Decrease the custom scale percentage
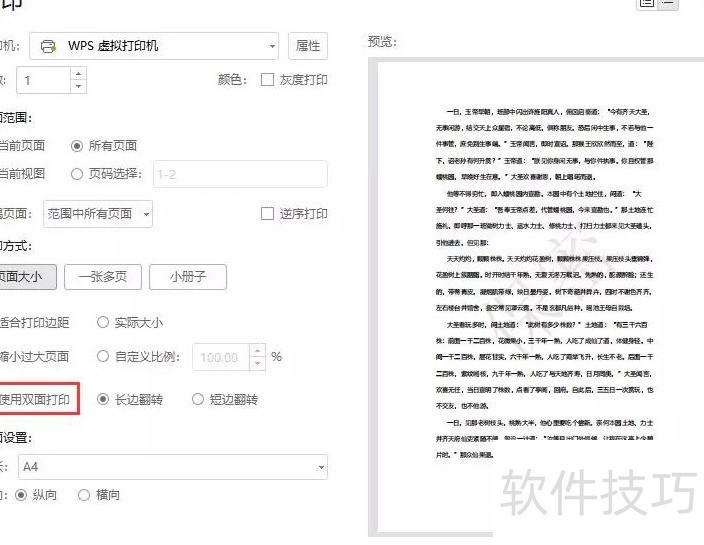This screenshot has height=545, width=704. (x=257, y=364)
